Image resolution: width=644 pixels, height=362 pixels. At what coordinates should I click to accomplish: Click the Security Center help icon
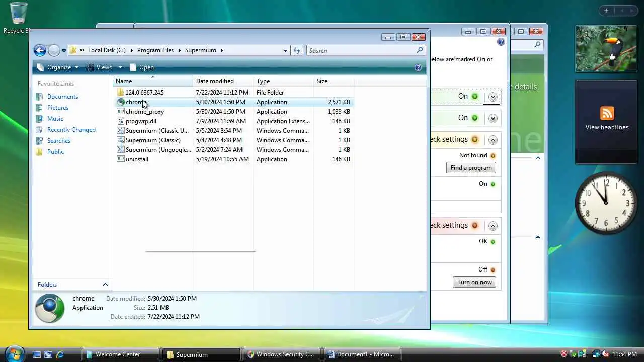point(501,42)
